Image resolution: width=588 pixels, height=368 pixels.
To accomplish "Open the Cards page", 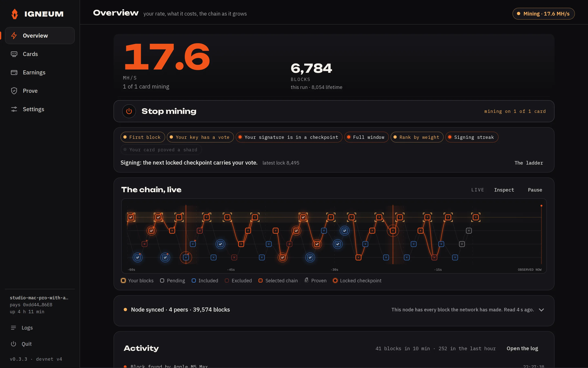I will tap(40, 54).
